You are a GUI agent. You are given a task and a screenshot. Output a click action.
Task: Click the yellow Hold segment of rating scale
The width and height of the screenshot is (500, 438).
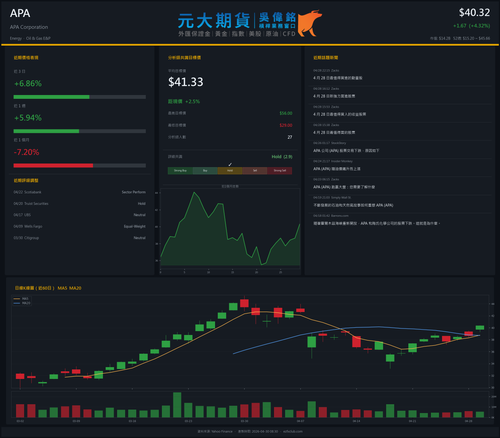tap(230, 171)
